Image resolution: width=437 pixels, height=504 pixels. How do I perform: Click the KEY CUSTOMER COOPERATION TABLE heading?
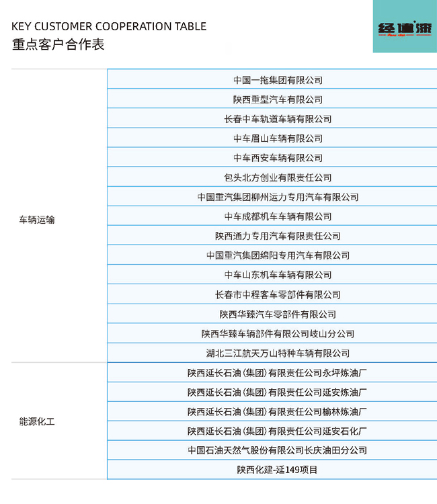[x=109, y=27]
